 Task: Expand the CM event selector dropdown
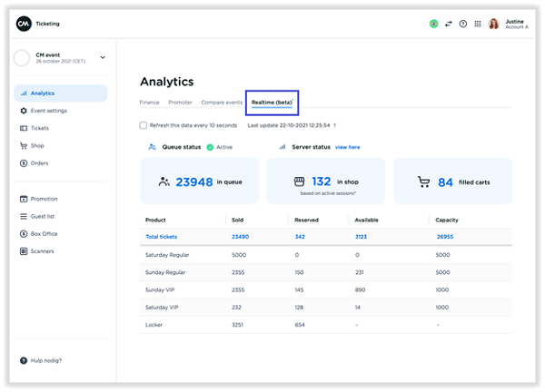tap(103, 58)
